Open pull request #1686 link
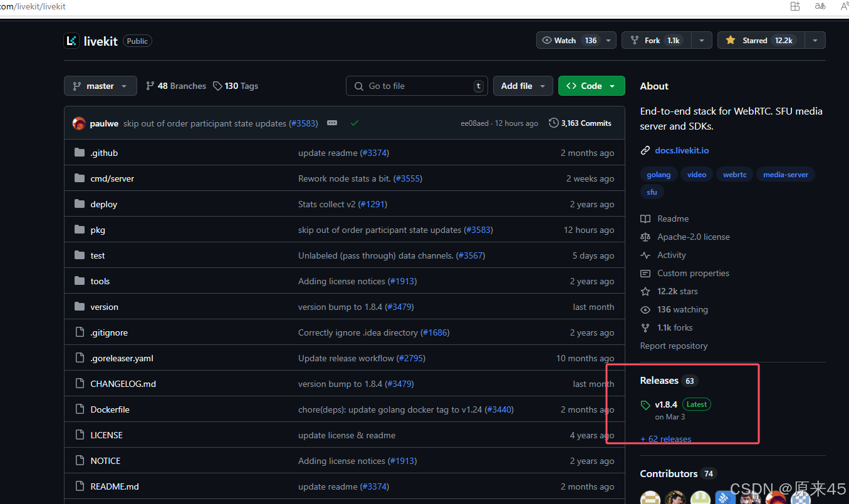The image size is (849, 504). coord(435,332)
